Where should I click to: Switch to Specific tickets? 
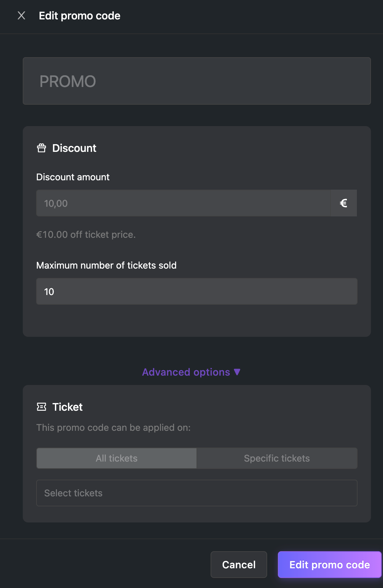click(x=277, y=458)
